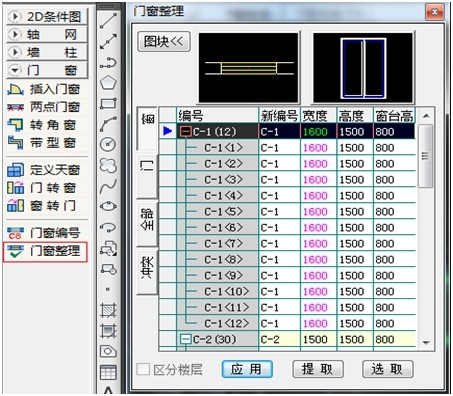Click the 选取 select button

tap(388, 369)
